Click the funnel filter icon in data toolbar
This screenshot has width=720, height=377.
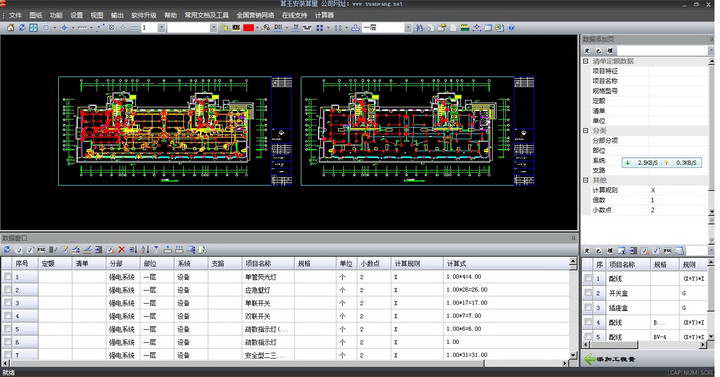click(156, 249)
